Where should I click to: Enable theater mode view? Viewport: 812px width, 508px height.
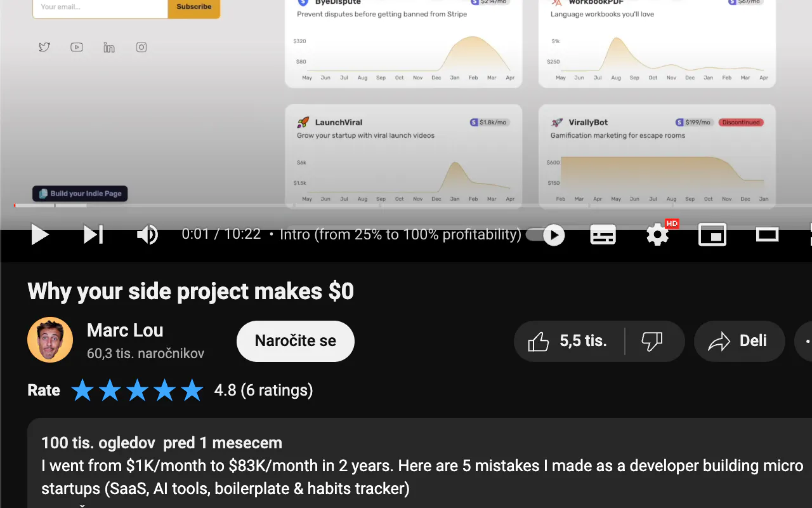pos(767,235)
